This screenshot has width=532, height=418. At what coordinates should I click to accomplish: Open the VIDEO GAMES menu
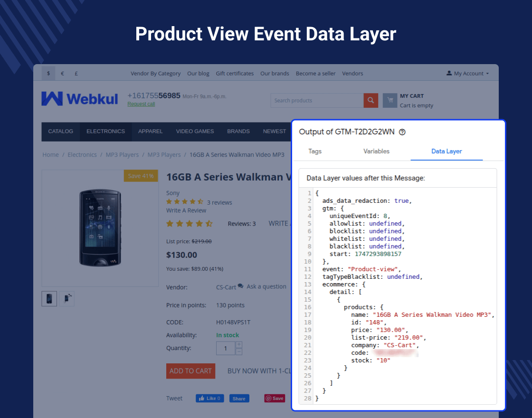click(195, 131)
